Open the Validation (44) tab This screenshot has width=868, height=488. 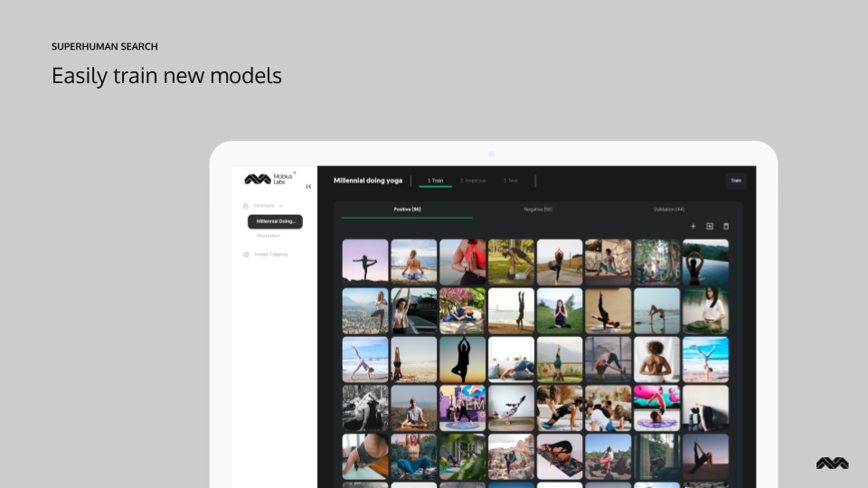coord(669,210)
